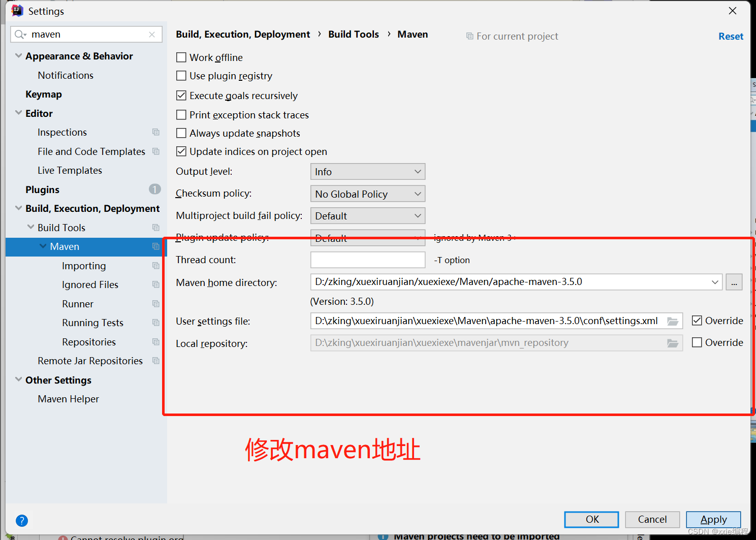Click project-level icon beside Inspections
Viewport: 756px width, 540px height.
tap(156, 132)
